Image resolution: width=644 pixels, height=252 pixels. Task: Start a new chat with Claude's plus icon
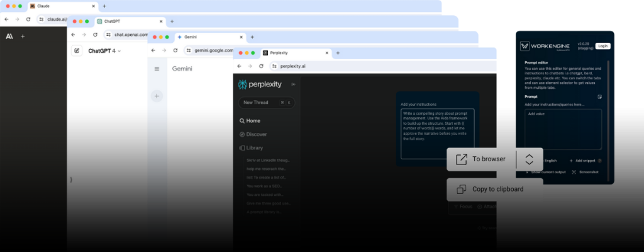23,37
